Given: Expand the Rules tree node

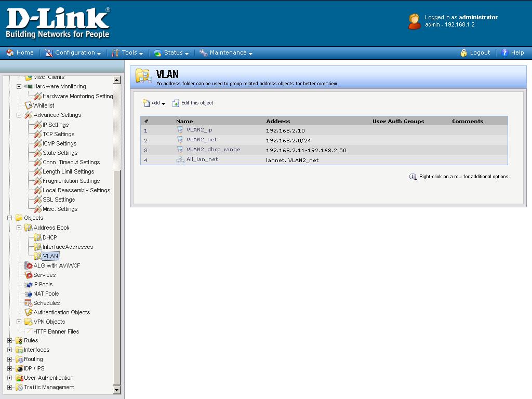Looking at the screenshot, I should pos(10,340).
